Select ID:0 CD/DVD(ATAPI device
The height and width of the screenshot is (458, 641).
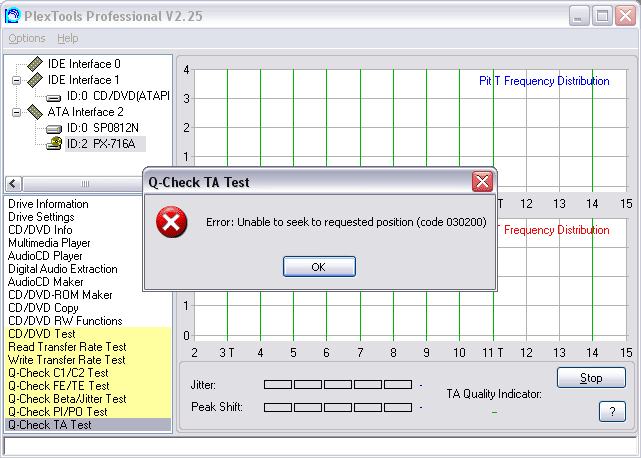118,96
